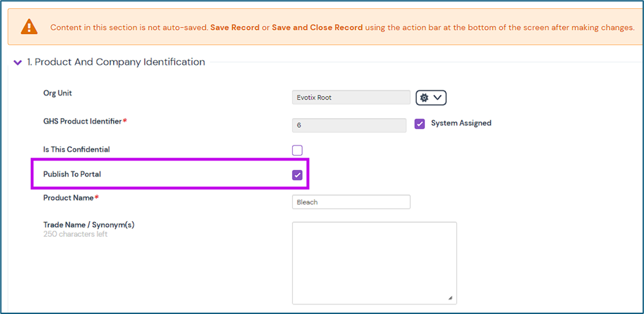Click the orange warning triangle icon
Viewport: 644px width, 314px height.
coord(29,27)
